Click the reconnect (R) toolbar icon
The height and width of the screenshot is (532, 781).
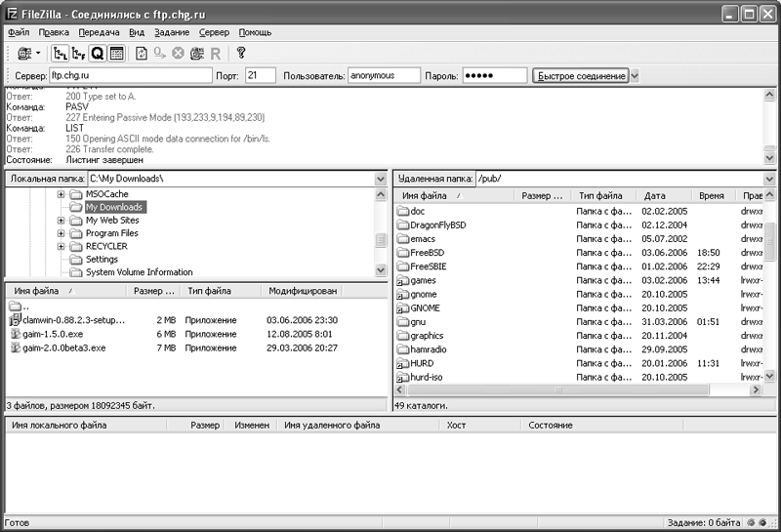(215, 53)
